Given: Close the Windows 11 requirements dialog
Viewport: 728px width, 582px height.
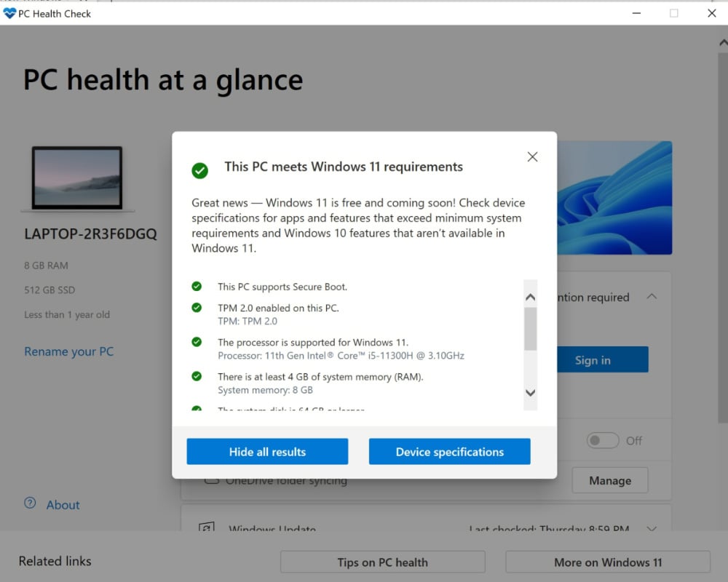Looking at the screenshot, I should click(532, 157).
